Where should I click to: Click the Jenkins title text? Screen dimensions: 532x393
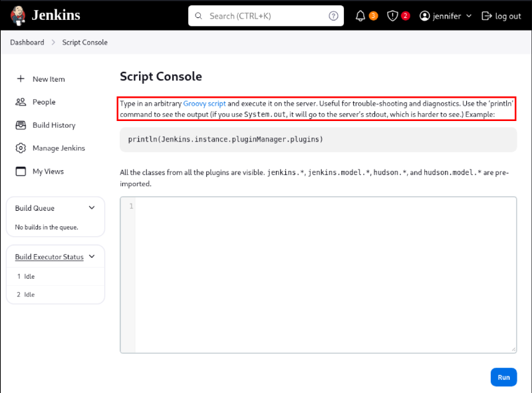click(x=56, y=15)
